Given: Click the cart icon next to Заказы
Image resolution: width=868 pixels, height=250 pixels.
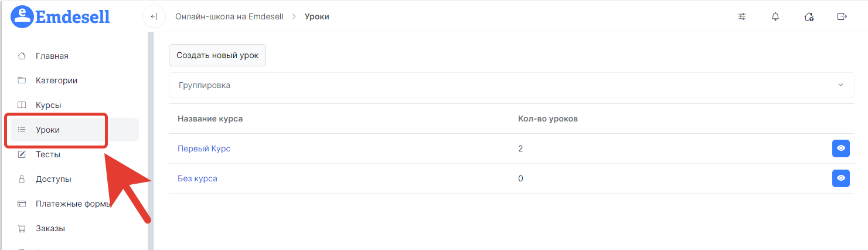Looking at the screenshot, I should 22,228.
